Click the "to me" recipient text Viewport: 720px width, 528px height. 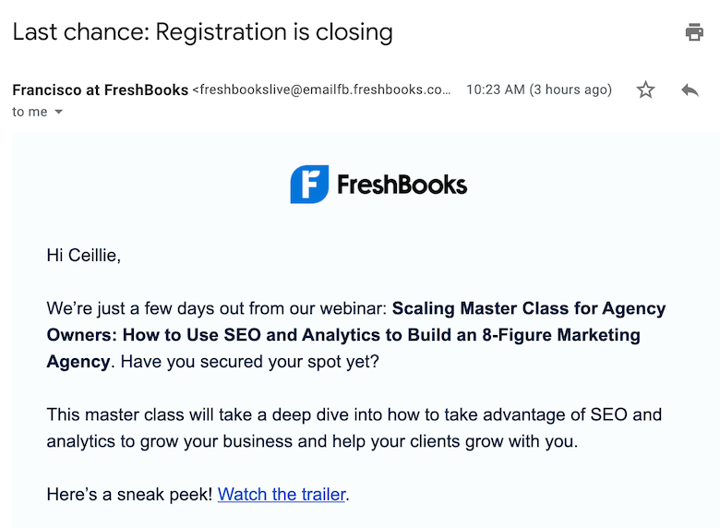[30, 112]
